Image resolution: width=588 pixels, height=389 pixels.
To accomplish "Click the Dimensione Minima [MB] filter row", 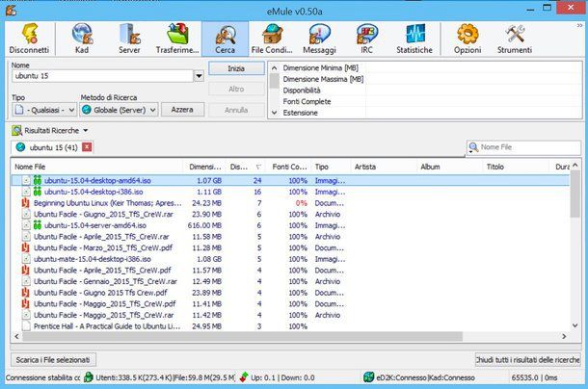I will (431, 67).
